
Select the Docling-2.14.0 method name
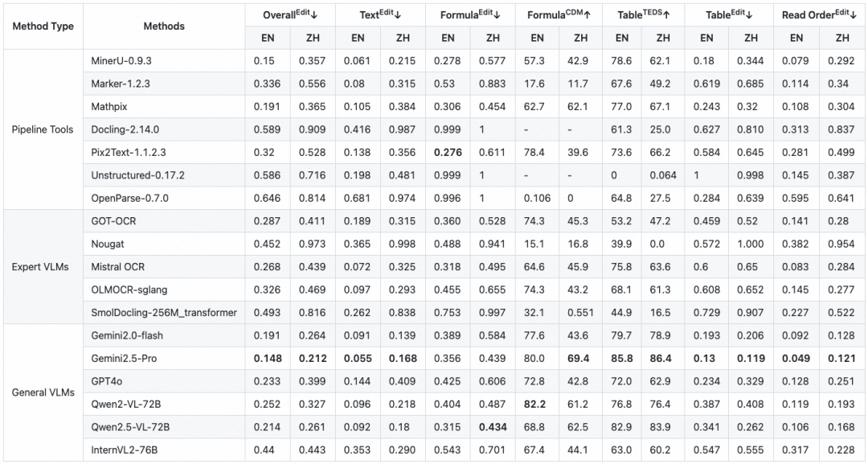[x=125, y=129]
